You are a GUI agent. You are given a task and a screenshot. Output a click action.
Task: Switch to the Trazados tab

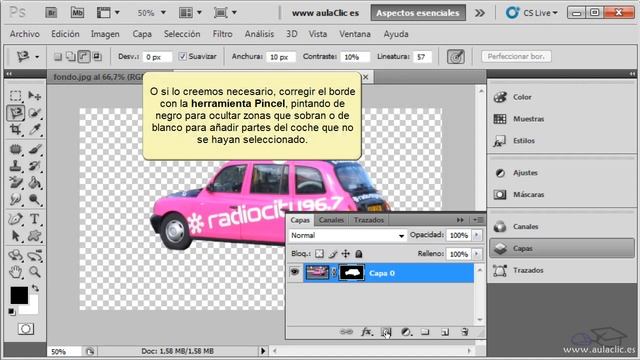(x=369, y=220)
